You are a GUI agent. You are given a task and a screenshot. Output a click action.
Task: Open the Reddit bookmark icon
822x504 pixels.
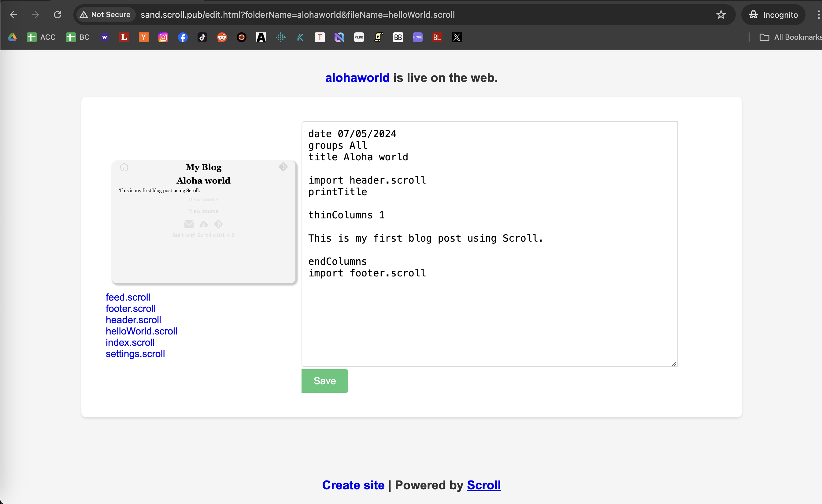pos(222,37)
